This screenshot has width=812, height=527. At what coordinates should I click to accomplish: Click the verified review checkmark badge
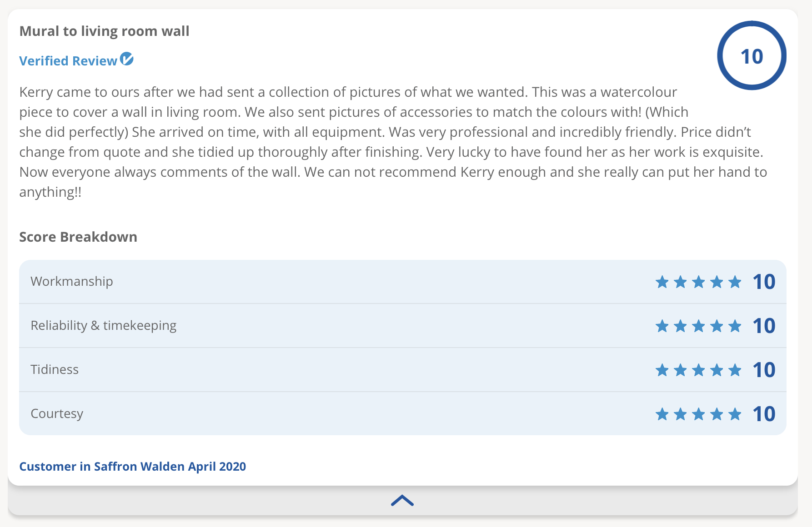(127, 59)
